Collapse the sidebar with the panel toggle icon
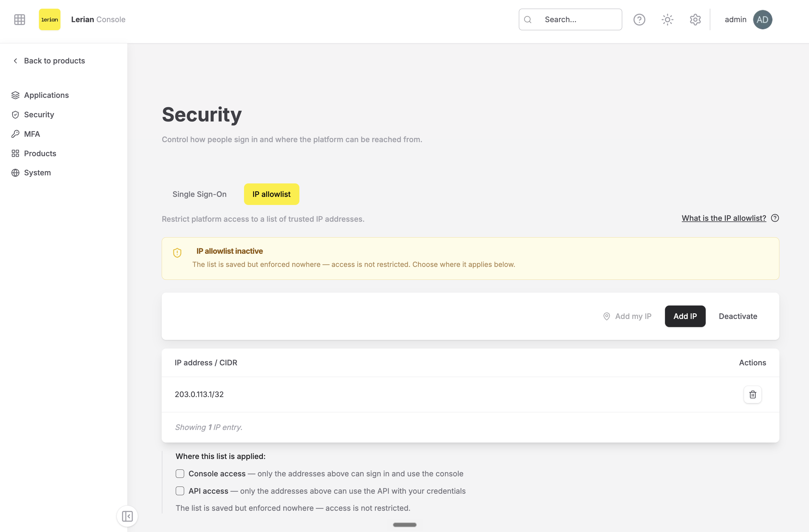Image resolution: width=809 pixels, height=532 pixels. [127, 516]
